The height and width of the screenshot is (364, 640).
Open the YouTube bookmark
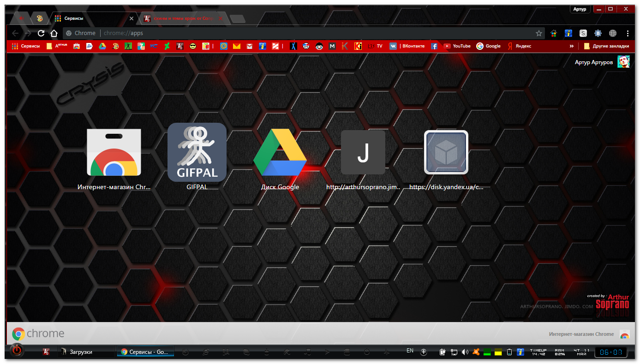pyautogui.click(x=457, y=46)
